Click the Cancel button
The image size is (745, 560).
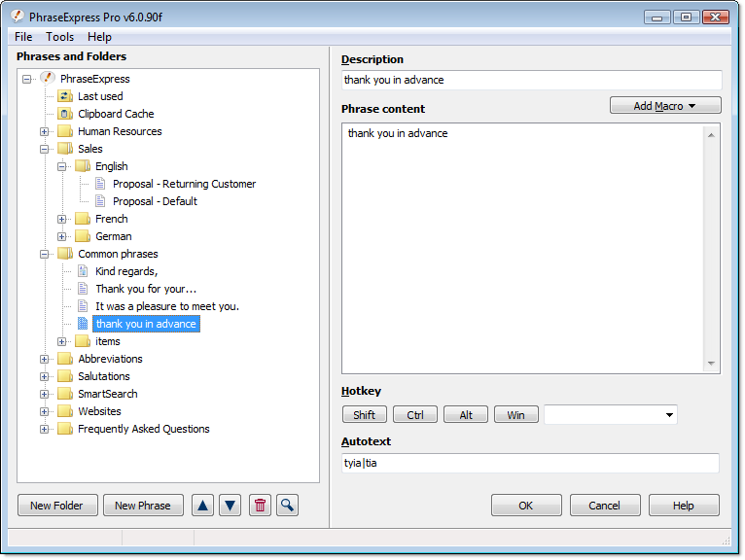click(605, 506)
